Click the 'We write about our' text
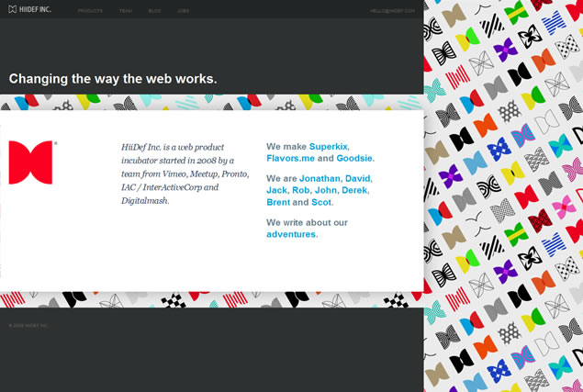 307,222
